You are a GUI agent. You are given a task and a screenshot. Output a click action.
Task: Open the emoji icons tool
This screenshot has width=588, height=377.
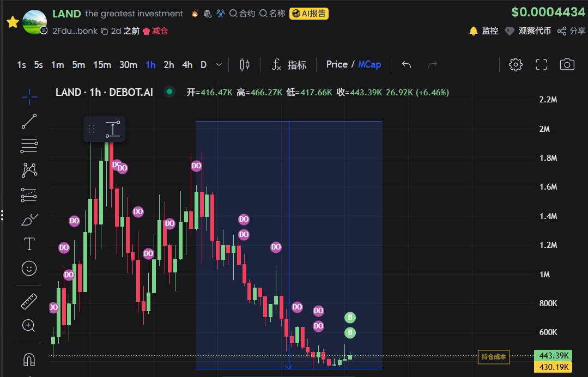(29, 269)
